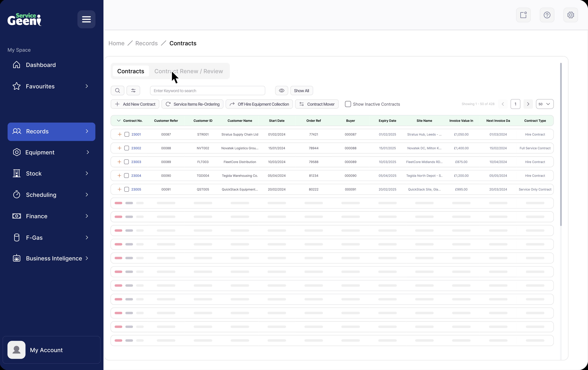Click Home breadcrumb link
Screen dimensions: 588x370
click(116, 43)
